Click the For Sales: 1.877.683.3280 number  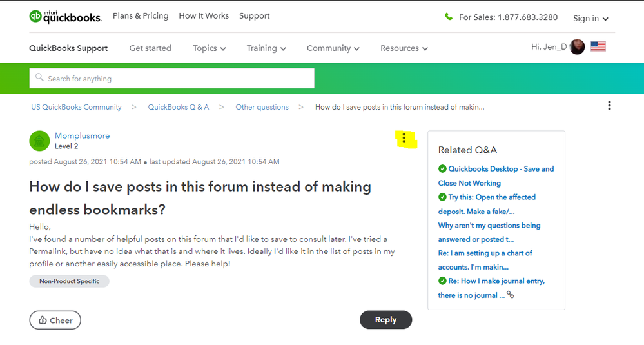tap(509, 17)
